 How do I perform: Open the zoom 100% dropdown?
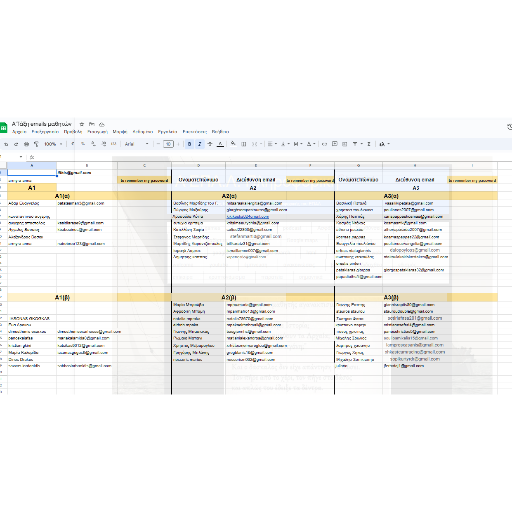[x=53, y=144]
